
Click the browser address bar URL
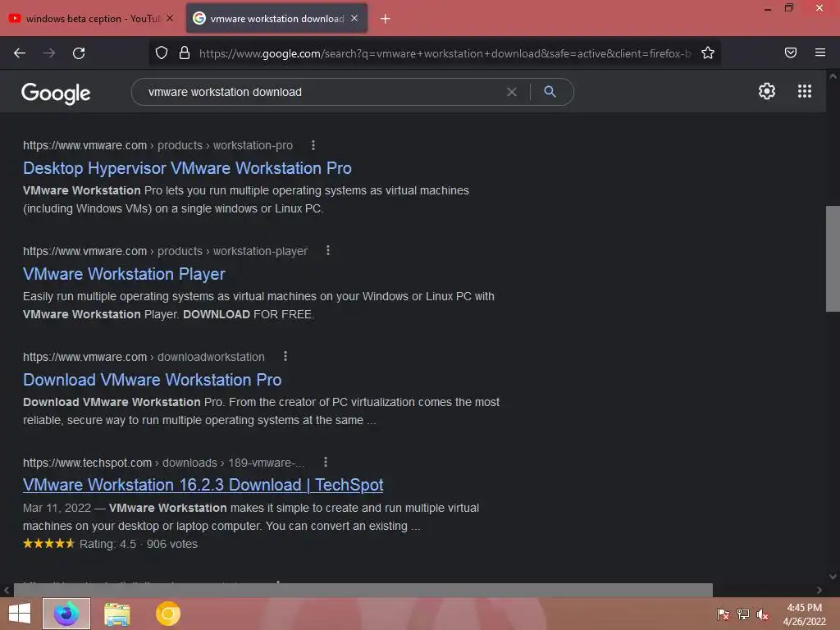tap(445, 53)
